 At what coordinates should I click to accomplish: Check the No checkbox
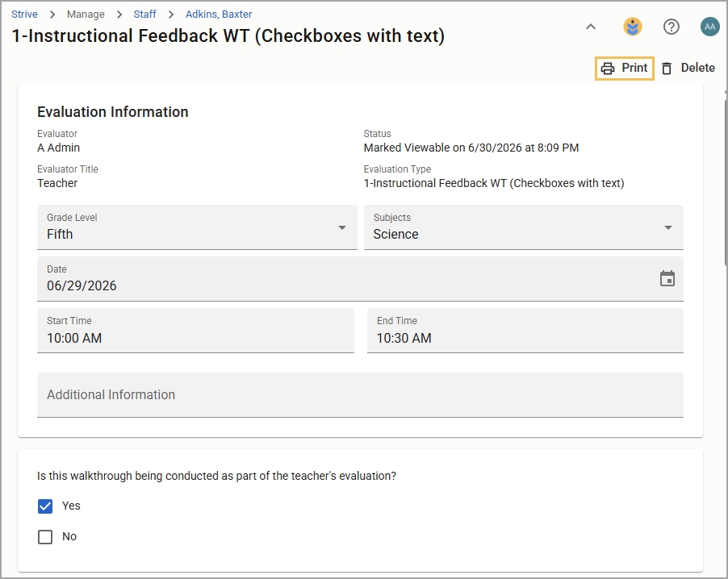[45, 537]
